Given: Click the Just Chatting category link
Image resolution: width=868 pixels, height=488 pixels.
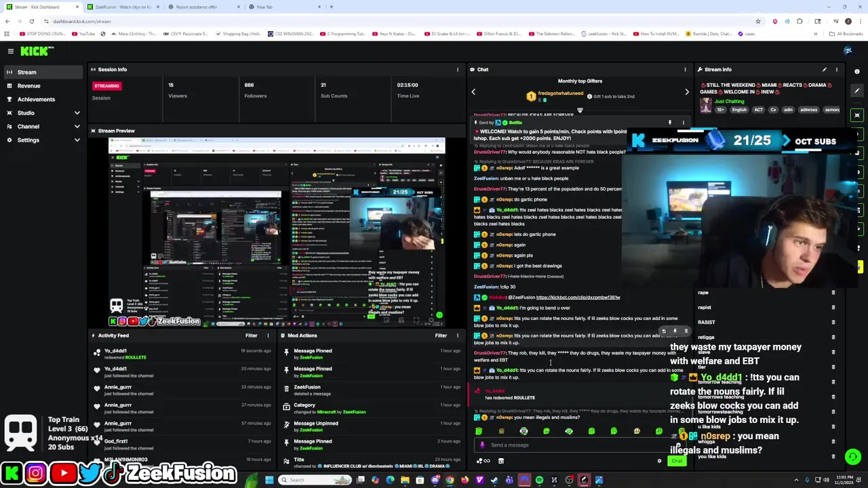Looking at the screenshot, I should coord(729,101).
